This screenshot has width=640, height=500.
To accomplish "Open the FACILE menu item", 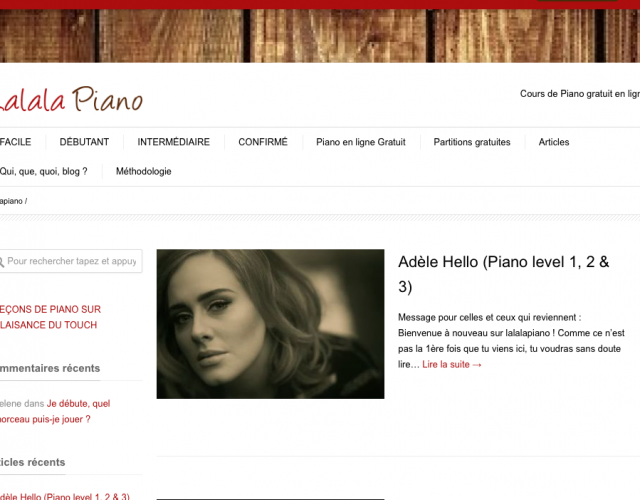I will [16, 142].
